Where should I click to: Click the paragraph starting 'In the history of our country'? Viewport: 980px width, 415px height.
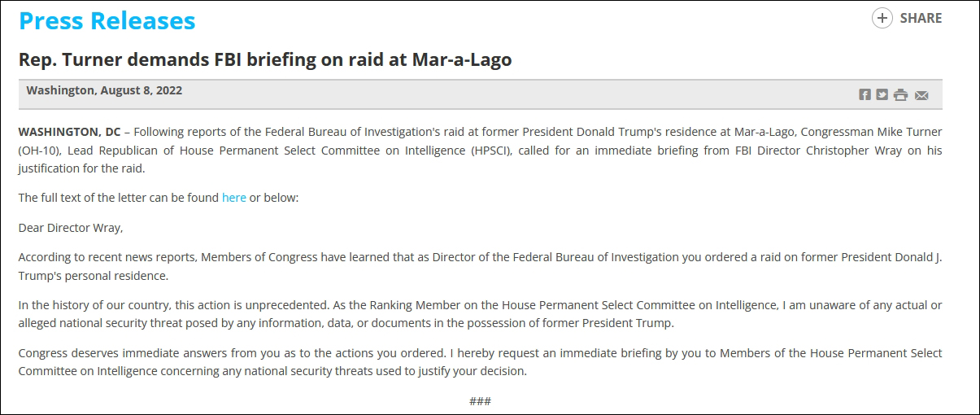point(480,314)
